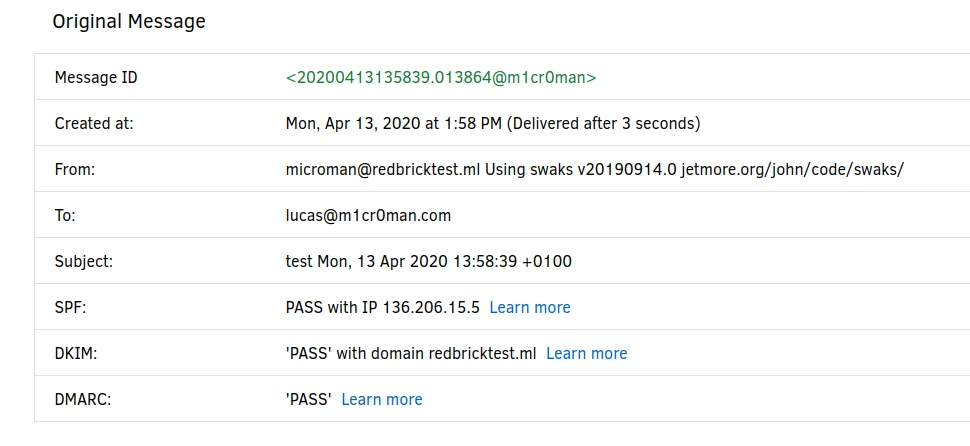The image size is (970, 446).
Task: Click the DMARC 'PASS' result text
Action: click(309, 399)
